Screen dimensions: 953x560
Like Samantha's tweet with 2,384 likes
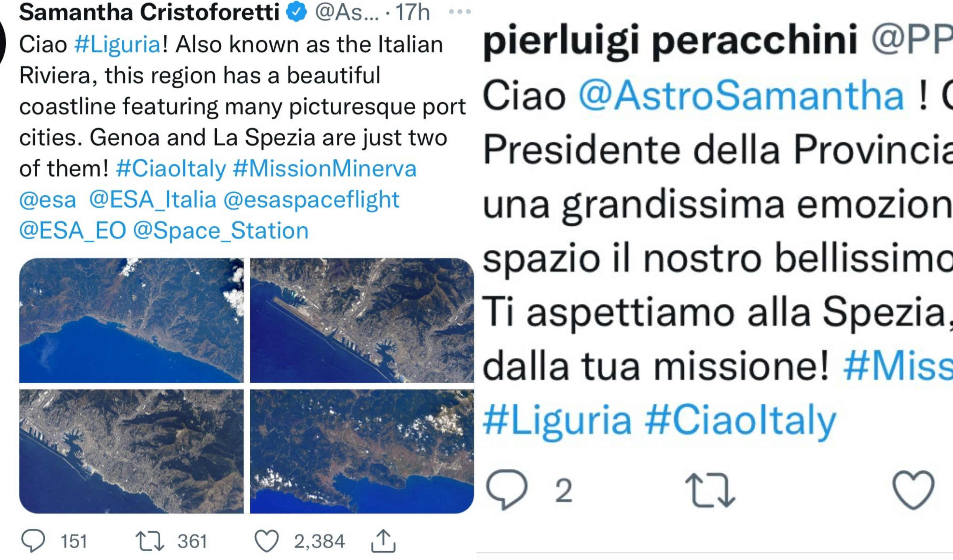tap(267, 541)
